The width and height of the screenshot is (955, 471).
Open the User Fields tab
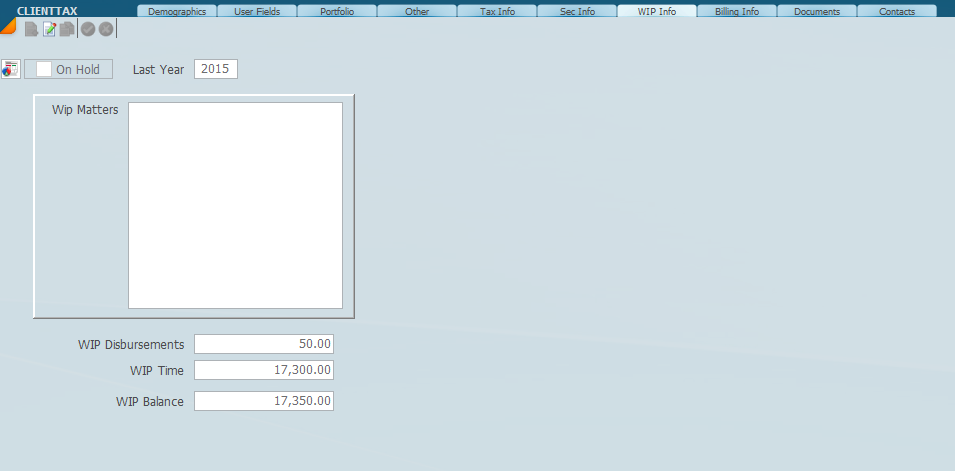[257, 12]
